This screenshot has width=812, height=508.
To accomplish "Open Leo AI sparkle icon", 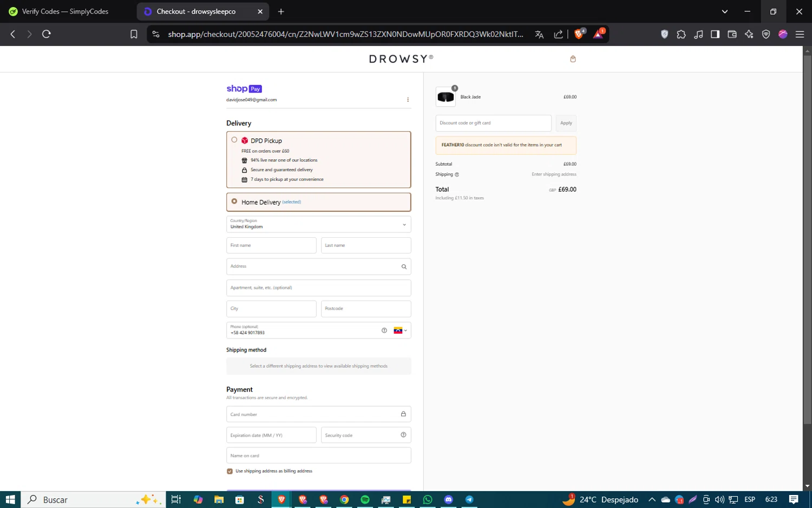I will coord(749,34).
